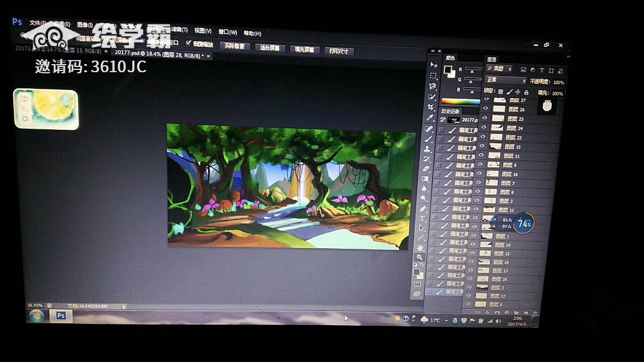Toggle Quick Mask mode icon
This screenshot has width=644, height=362.
[417, 284]
